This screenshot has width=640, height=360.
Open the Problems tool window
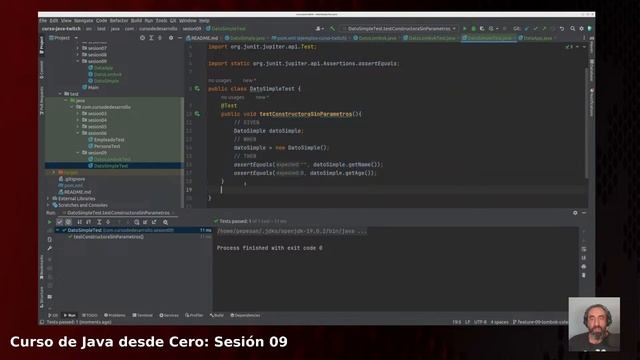click(115, 316)
